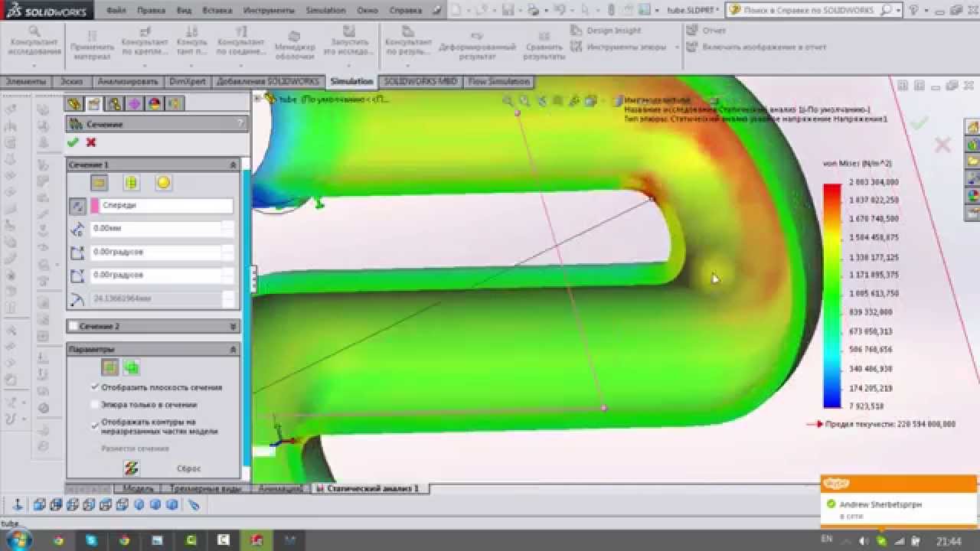Image resolution: width=980 pixels, height=551 pixels.
Task: Select the spherical section type icon
Action: click(163, 183)
